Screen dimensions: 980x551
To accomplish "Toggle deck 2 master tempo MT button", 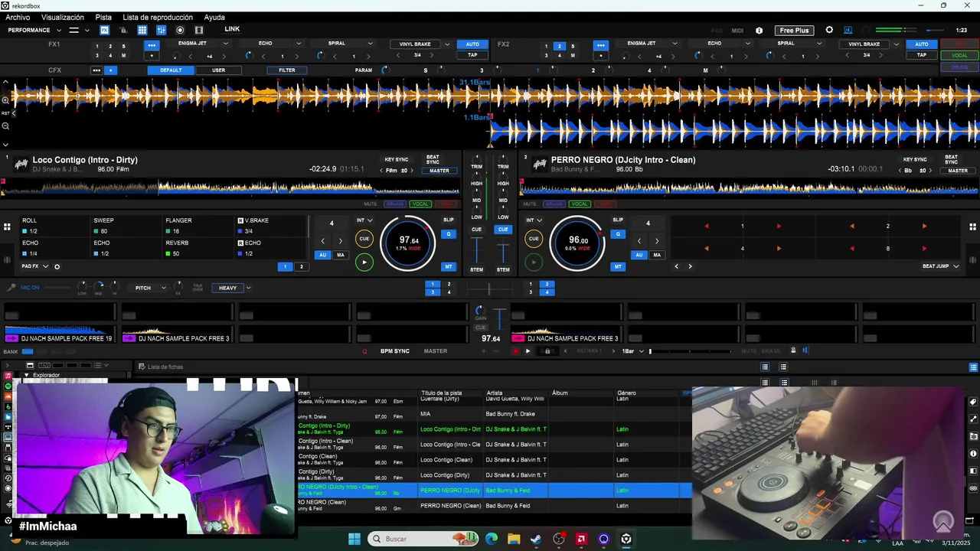I will pyautogui.click(x=618, y=266).
